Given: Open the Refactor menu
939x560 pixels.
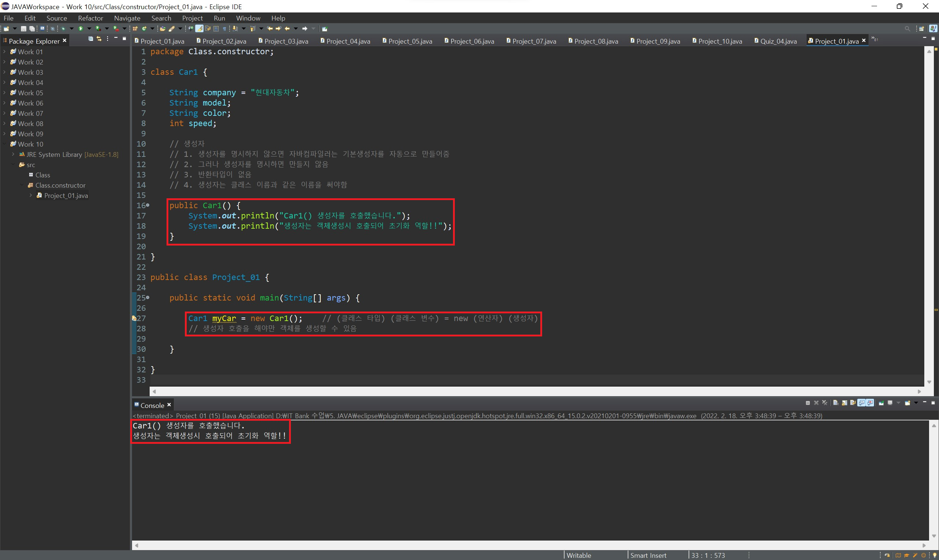Looking at the screenshot, I should tap(90, 18).
